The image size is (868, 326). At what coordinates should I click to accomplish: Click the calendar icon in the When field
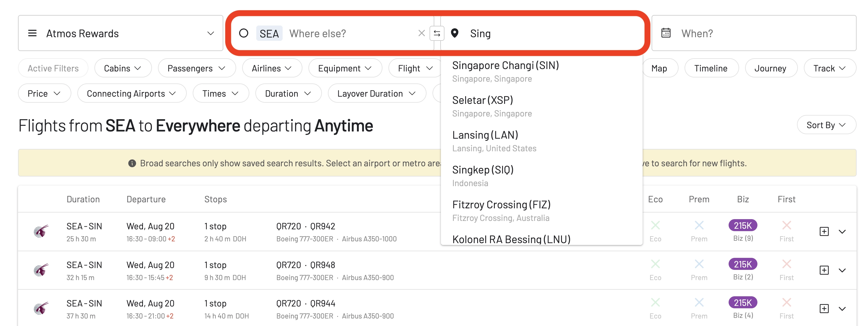pos(666,33)
